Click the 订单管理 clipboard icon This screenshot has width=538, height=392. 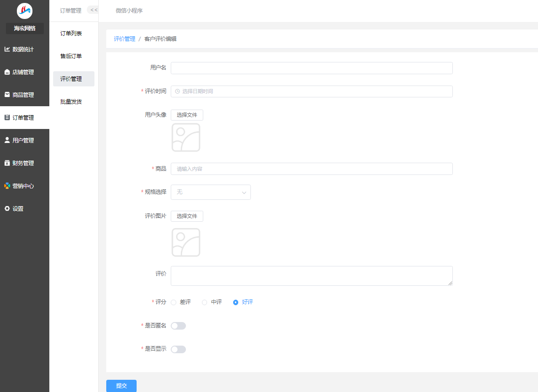7,118
